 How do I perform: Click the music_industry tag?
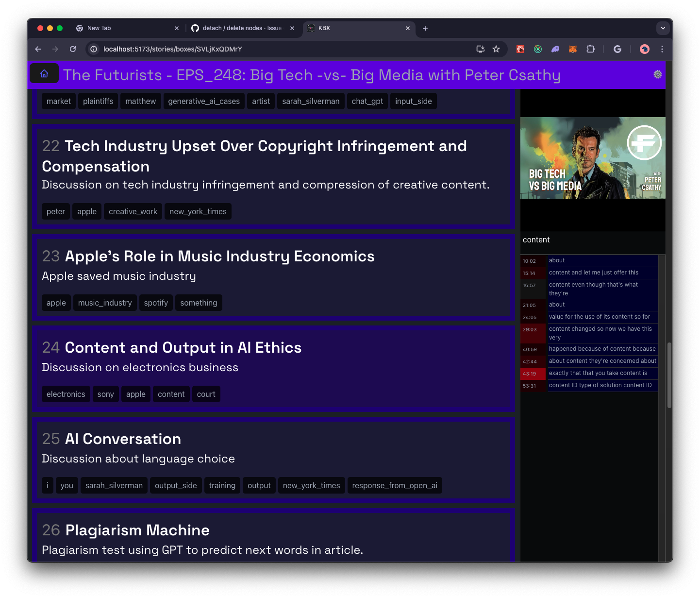(x=105, y=303)
